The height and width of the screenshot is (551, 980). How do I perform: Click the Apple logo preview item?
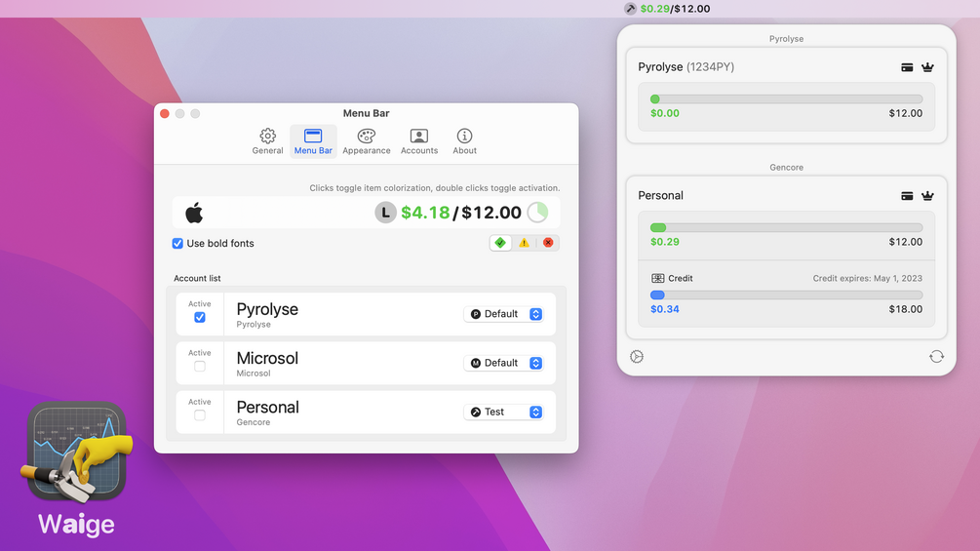coord(194,213)
